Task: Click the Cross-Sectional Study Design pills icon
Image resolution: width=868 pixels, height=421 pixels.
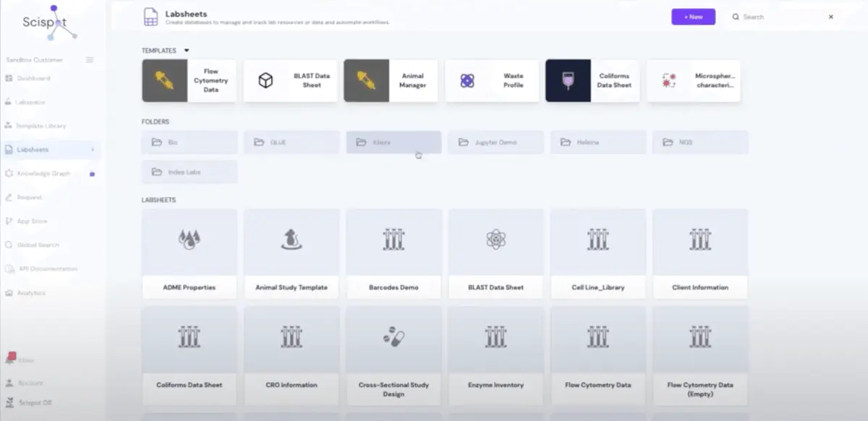Action: [x=393, y=336]
